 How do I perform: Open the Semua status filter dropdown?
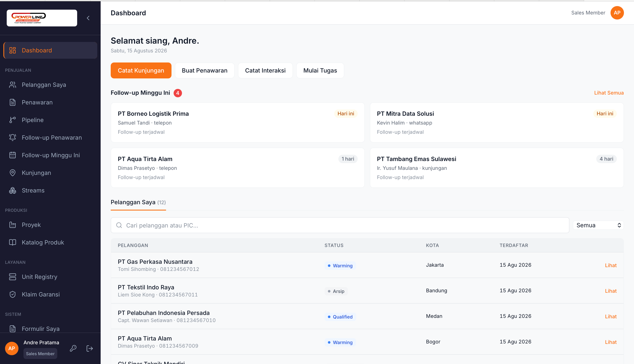tap(598, 225)
